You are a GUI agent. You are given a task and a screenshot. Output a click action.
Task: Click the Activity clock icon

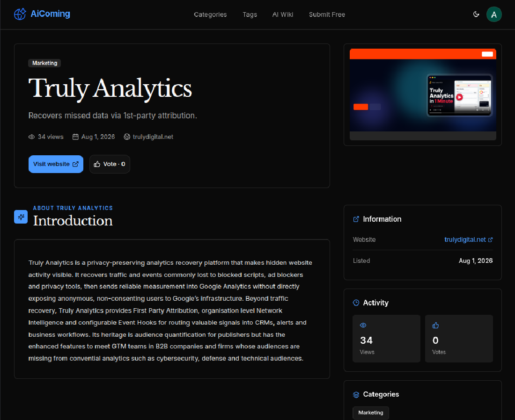click(x=356, y=303)
